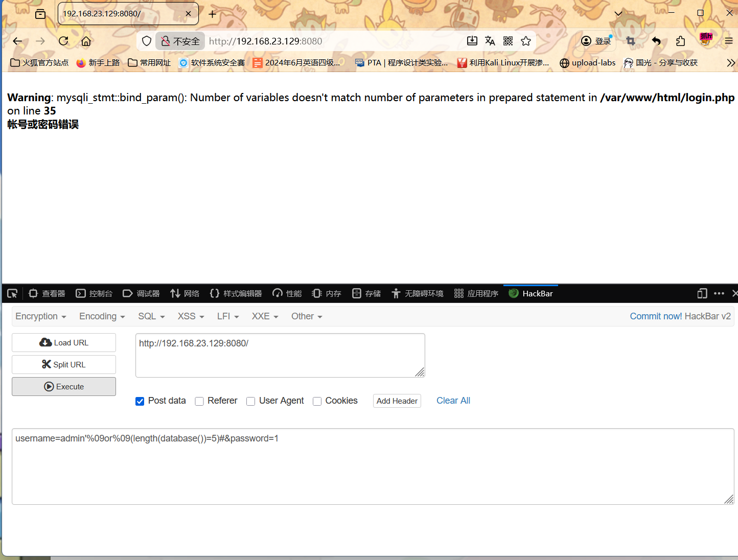Toggle responsive design mode icon
This screenshot has height=560, width=738.
[702, 293]
